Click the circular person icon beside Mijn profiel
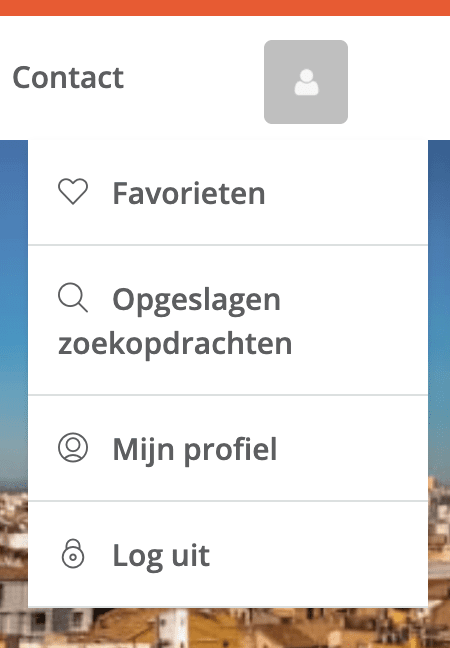 [x=73, y=448]
